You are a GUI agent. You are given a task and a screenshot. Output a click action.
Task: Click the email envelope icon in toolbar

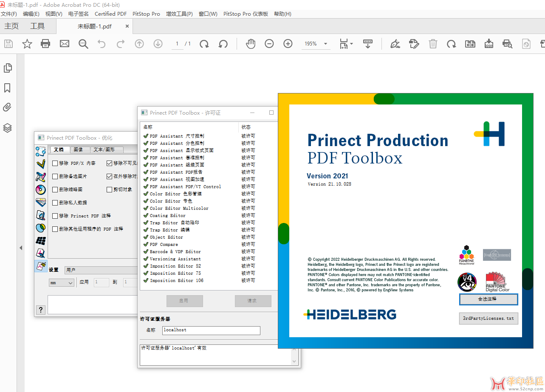coord(65,44)
